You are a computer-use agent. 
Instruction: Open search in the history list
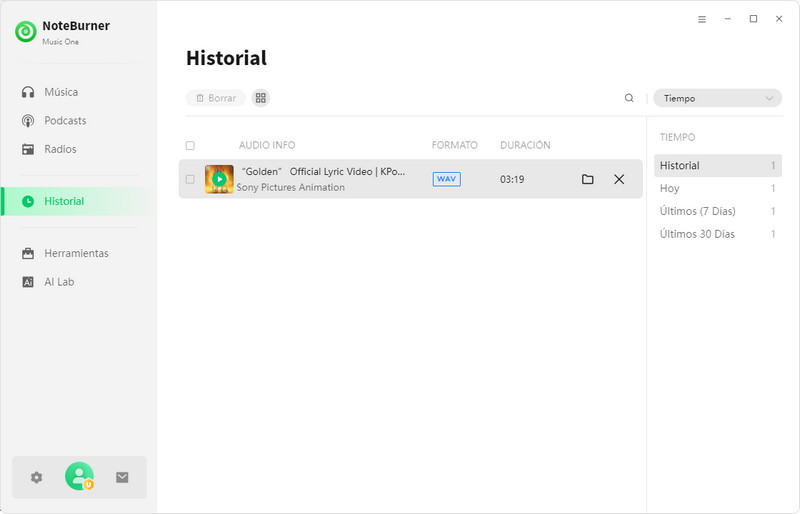pyautogui.click(x=629, y=98)
